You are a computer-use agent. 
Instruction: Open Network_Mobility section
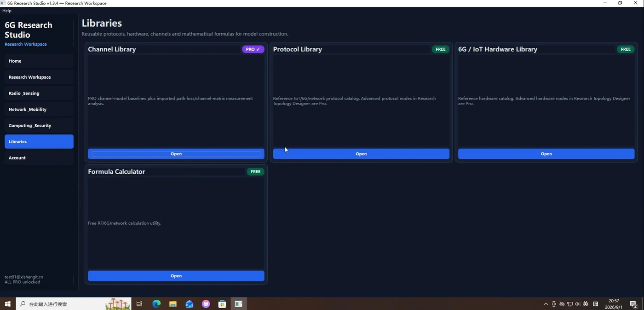pos(39,109)
